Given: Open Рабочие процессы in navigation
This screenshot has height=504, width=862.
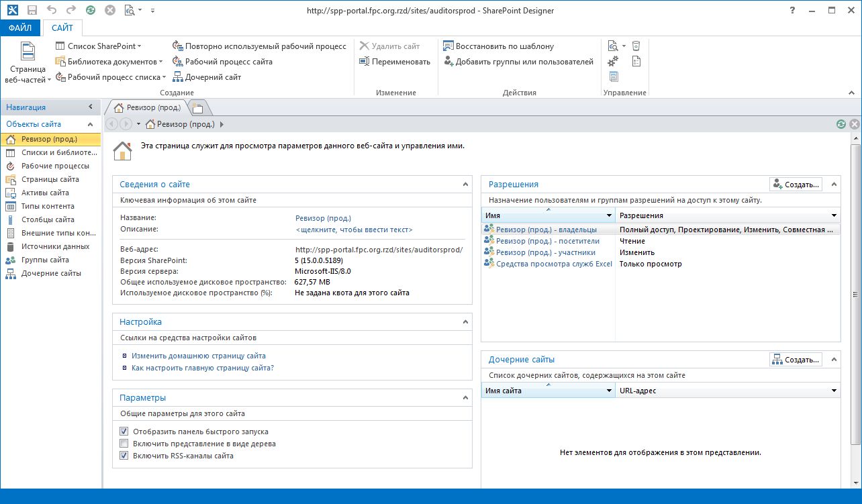Looking at the screenshot, I should coord(50,166).
